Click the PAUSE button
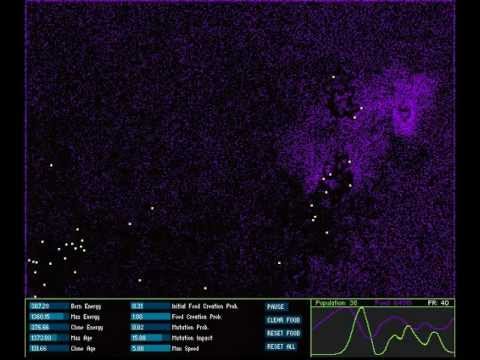This screenshot has height=360, width=480. 276,307
